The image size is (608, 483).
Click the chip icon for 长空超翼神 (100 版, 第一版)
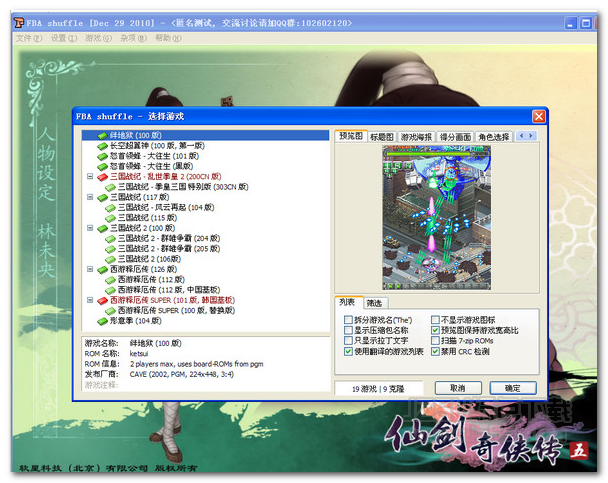(x=102, y=146)
